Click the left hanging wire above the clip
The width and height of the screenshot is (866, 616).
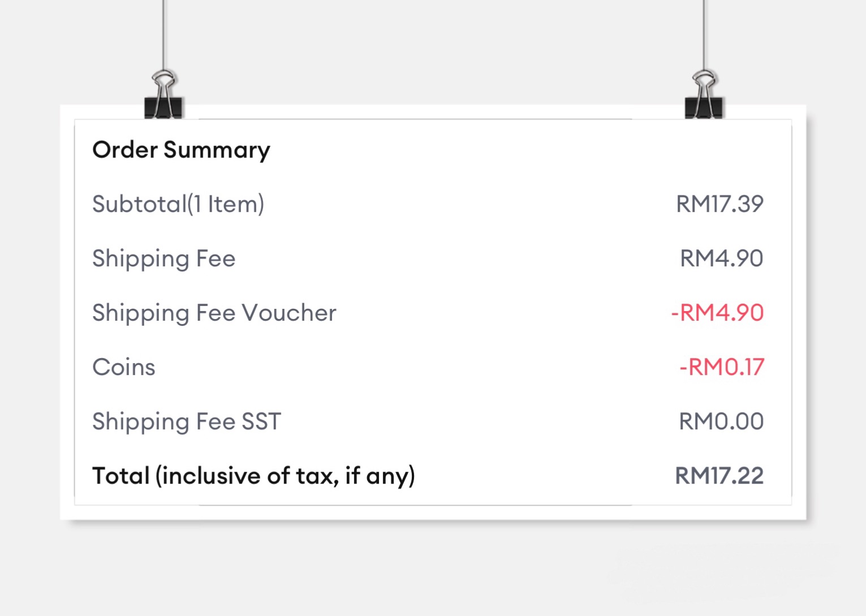tap(164, 34)
